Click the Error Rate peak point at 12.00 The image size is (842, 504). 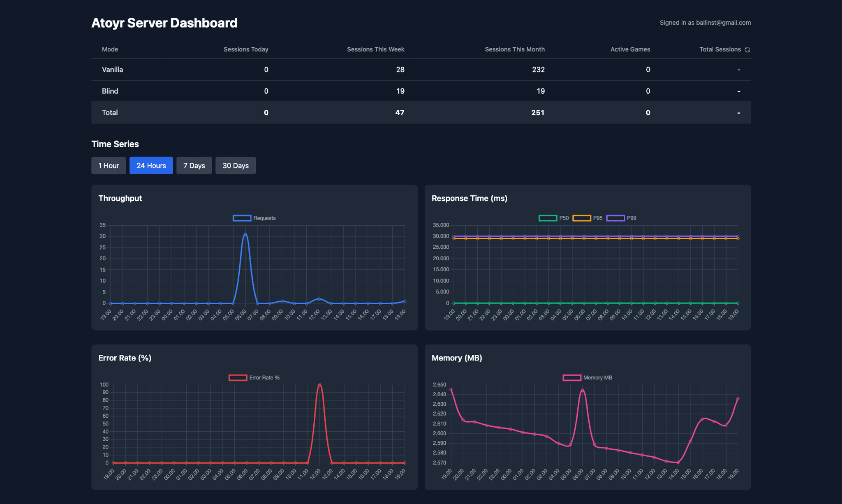319,385
